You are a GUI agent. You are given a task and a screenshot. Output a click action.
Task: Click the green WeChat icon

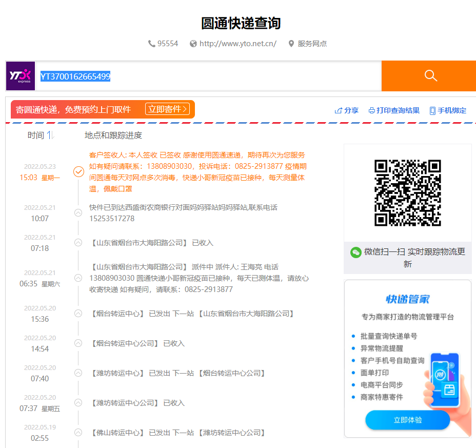coord(356,252)
